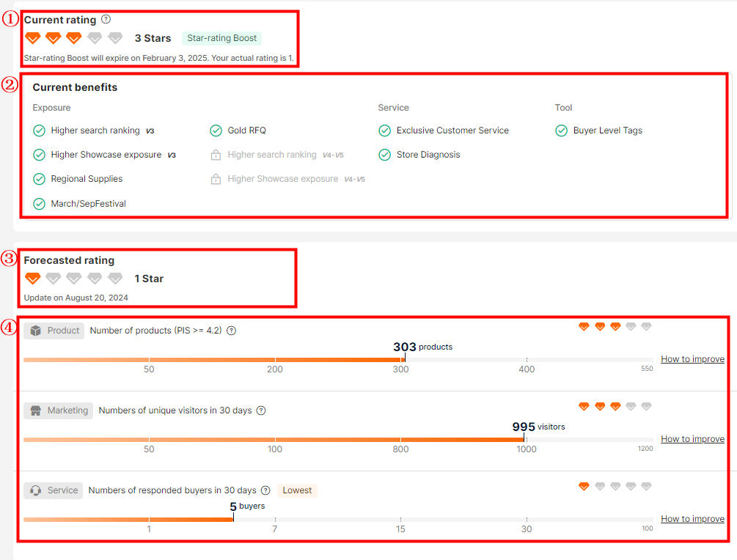Click the checkmark next to Gold RFQ
Image resolution: width=737 pixels, height=560 pixels.
click(x=216, y=130)
